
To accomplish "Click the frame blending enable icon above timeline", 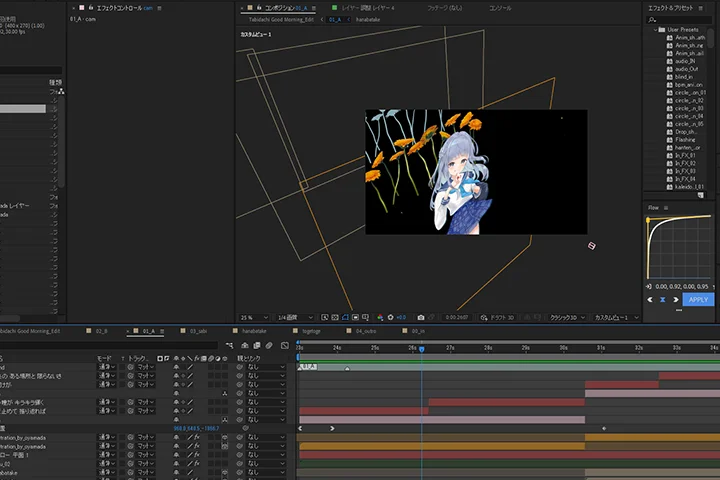I will click(257, 345).
